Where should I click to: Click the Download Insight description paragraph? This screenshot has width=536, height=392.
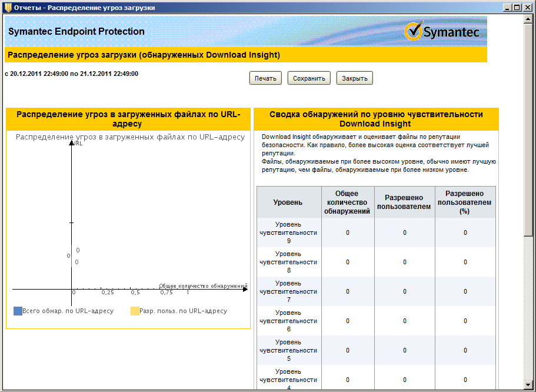[x=378, y=153]
